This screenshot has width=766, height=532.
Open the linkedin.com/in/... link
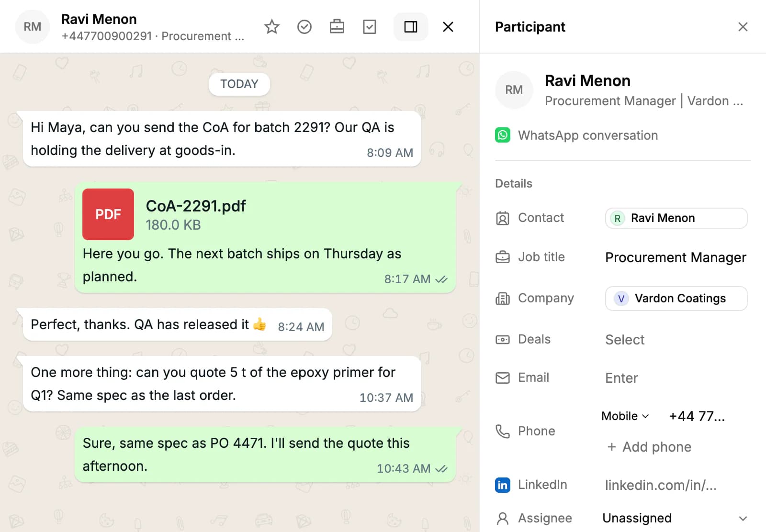point(661,485)
